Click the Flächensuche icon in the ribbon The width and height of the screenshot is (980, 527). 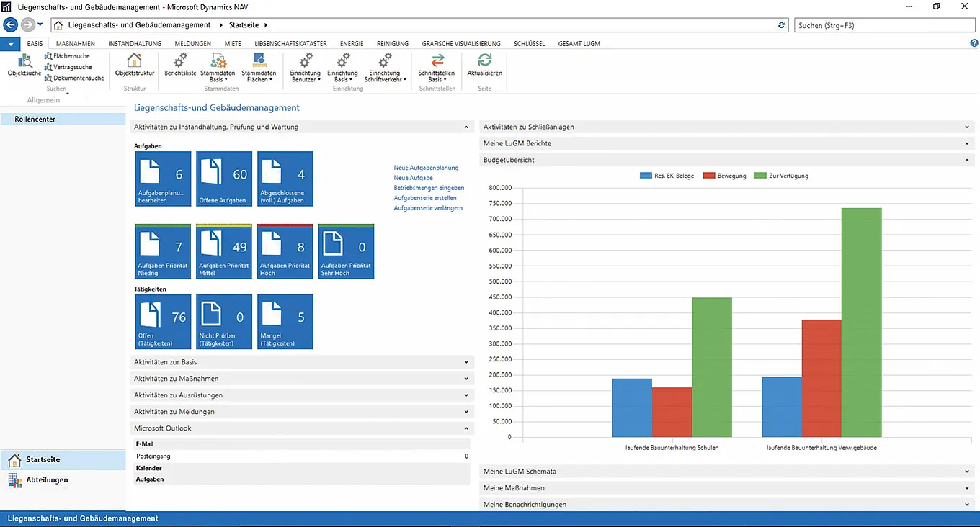[48, 56]
